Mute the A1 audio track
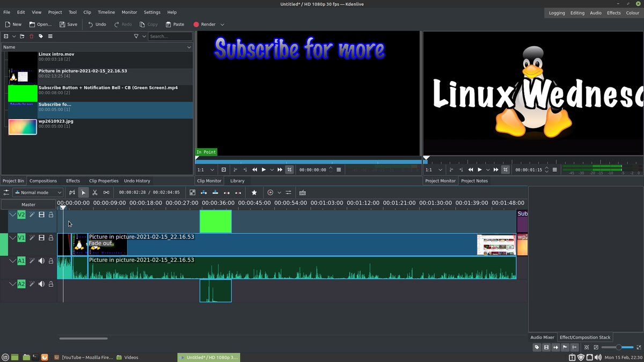This screenshot has width=644, height=362. click(41, 261)
